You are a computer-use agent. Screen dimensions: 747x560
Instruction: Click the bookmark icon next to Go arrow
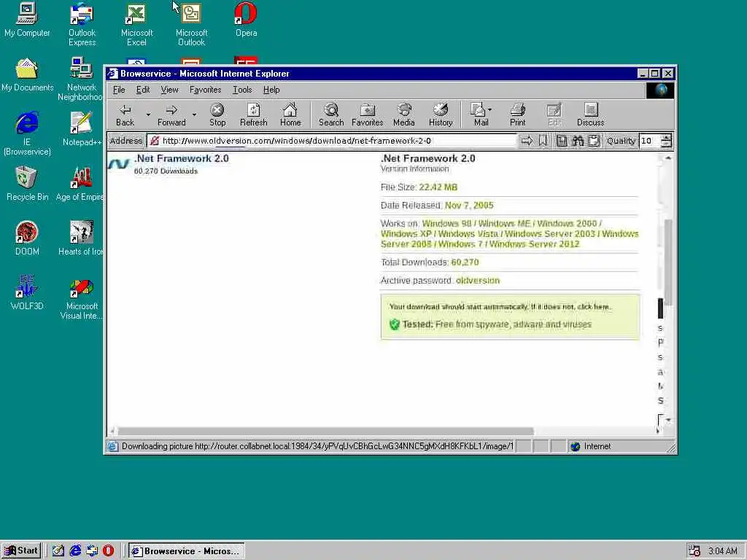coord(543,141)
